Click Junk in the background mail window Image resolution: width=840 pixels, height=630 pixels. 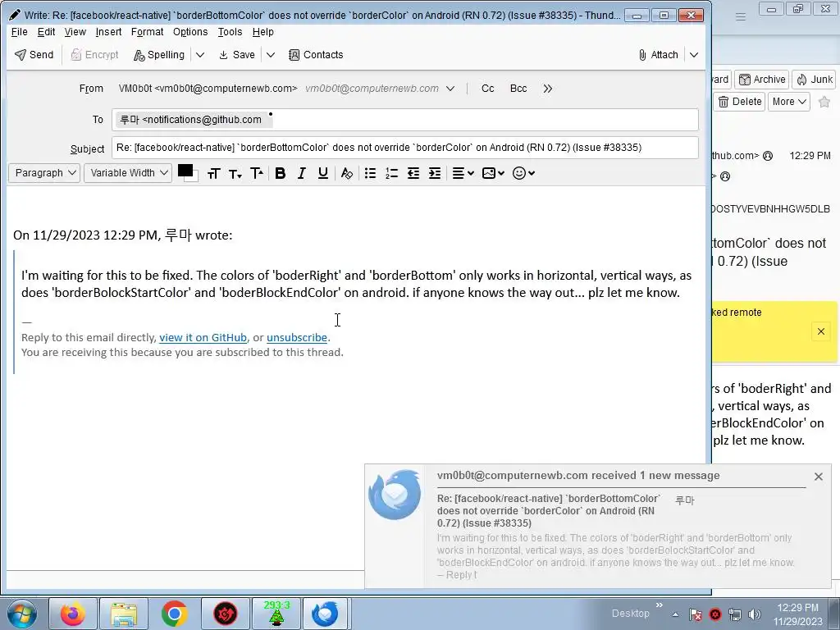(815, 80)
